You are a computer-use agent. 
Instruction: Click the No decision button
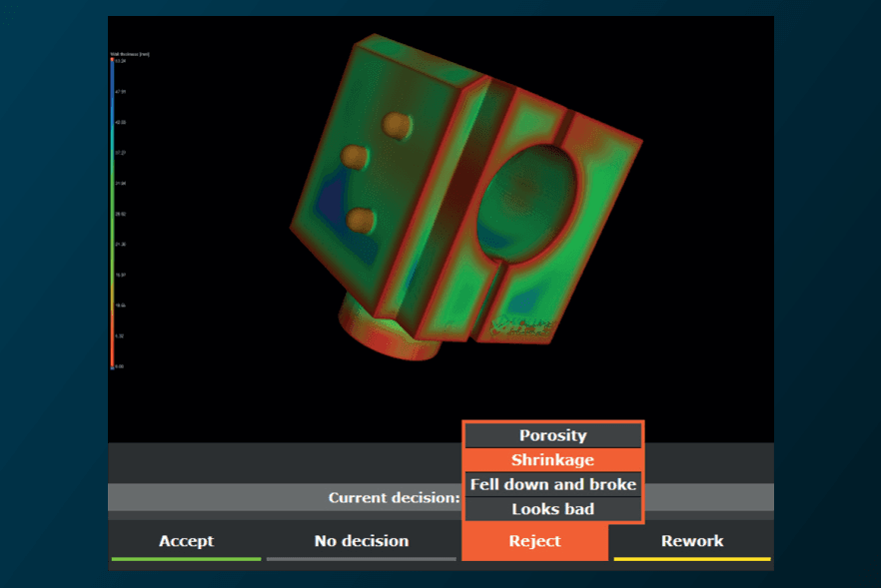coord(362,540)
